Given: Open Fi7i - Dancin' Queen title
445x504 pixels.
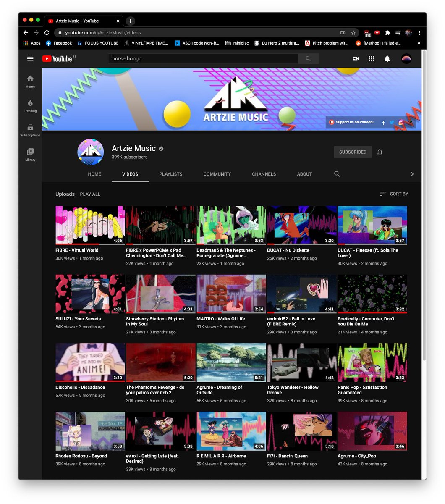Looking at the screenshot, I should 287,456.
